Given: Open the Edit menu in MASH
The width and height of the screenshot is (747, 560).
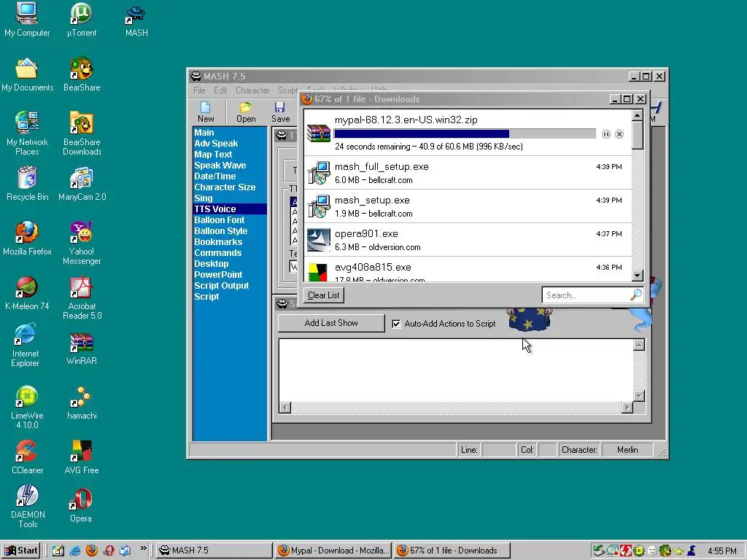Looking at the screenshot, I should click(x=220, y=90).
